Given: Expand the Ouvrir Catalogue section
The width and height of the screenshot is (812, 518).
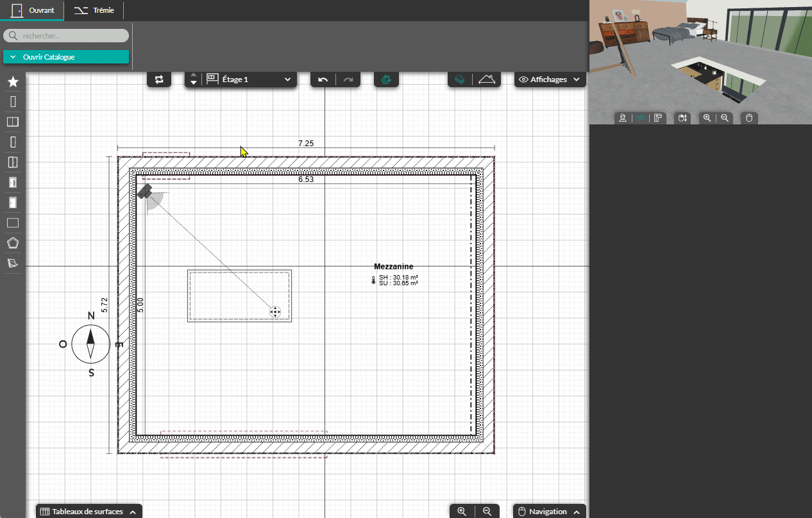Looking at the screenshot, I should point(66,57).
